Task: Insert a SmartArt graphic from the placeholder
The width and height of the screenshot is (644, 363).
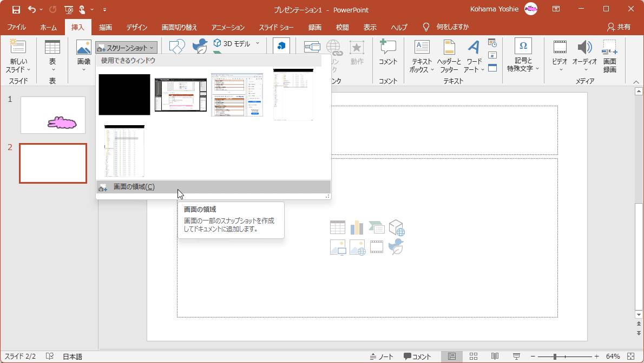Action: 376,227
